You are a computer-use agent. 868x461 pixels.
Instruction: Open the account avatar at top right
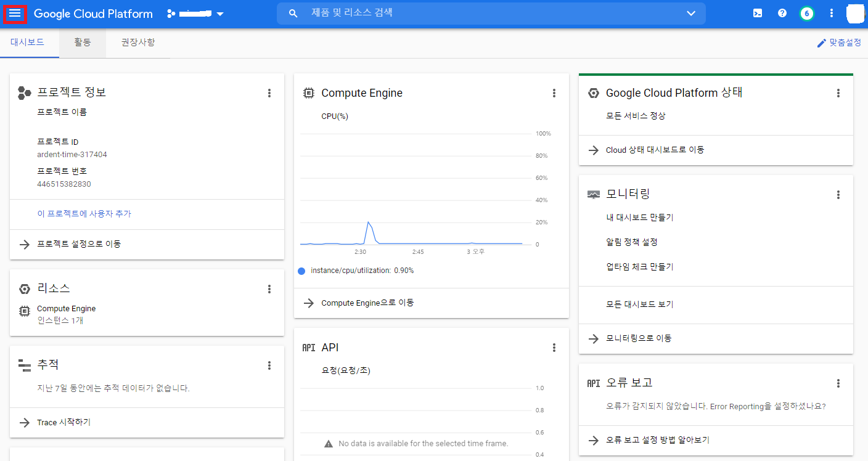tap(854, 13)
